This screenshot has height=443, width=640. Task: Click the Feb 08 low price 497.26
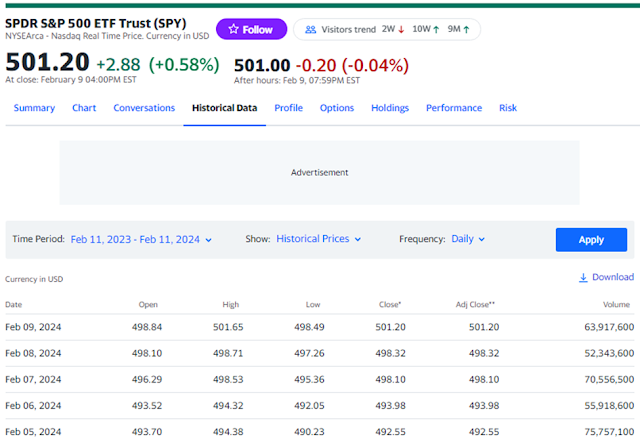coord(309,353)
